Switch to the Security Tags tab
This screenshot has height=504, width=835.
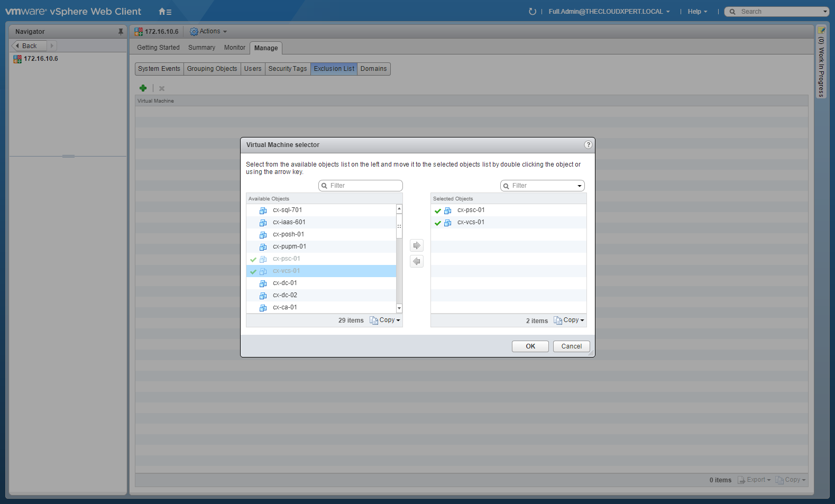287,69
